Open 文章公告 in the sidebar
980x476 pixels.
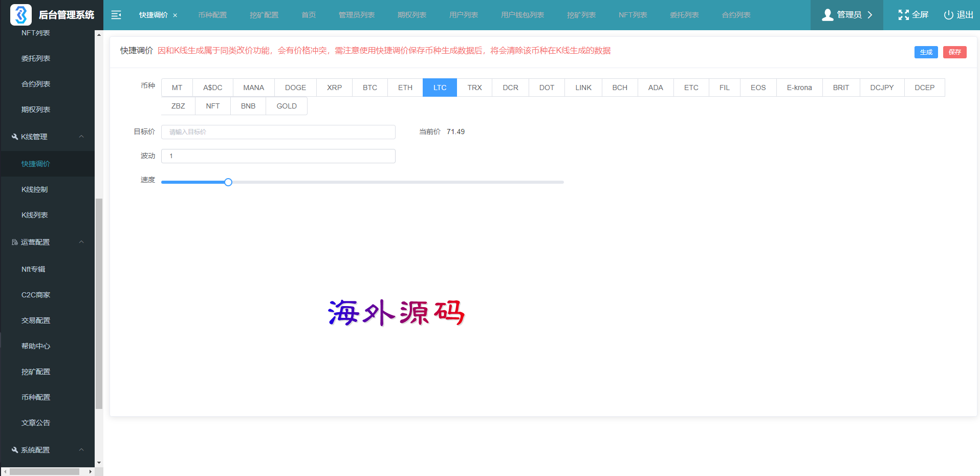click(x=47, y=423)
